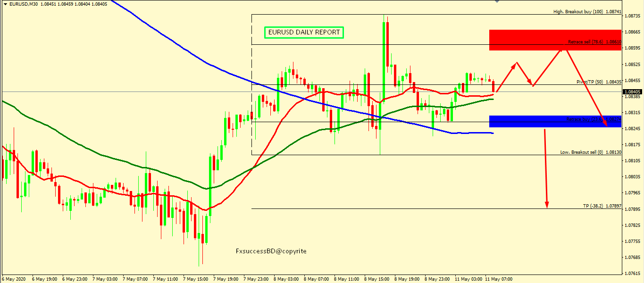The image size is (644, 283).
Task: Click the downward red arrowhead at TP line
Action: pos(547,205)
